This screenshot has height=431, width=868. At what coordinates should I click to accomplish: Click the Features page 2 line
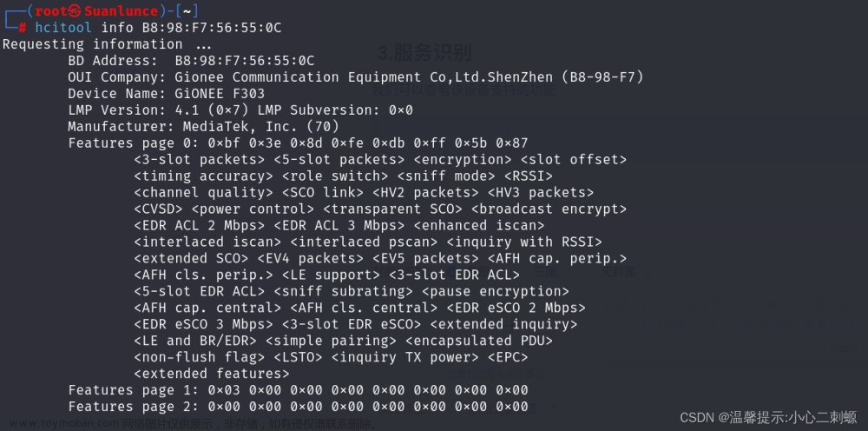(x=298, y=407)
